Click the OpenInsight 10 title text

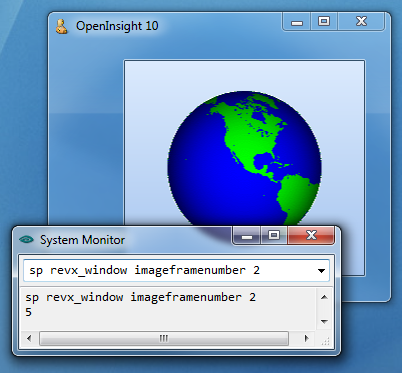117,26
